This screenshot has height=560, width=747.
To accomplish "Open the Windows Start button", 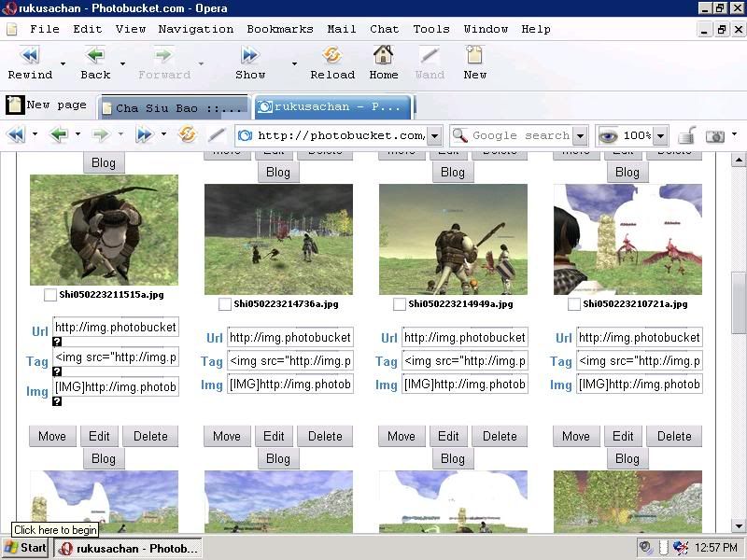I will (x=25, y=548).
